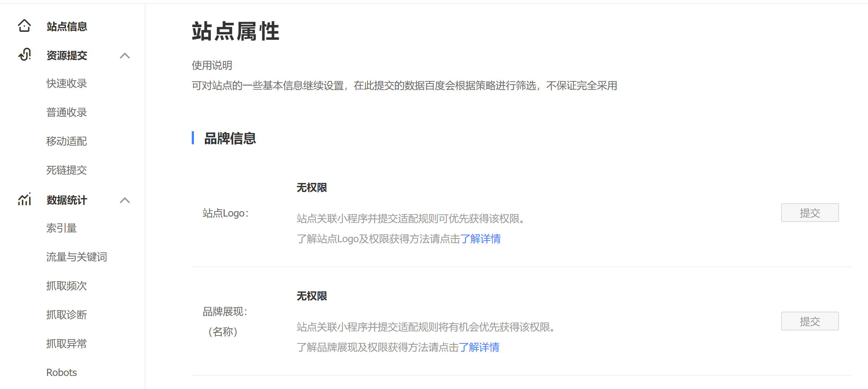Image resolution: width=868 pixels, height=389 pixels.
Task: Open 抓取诊断 in the sidebar
Action: [x=67, y=315]
